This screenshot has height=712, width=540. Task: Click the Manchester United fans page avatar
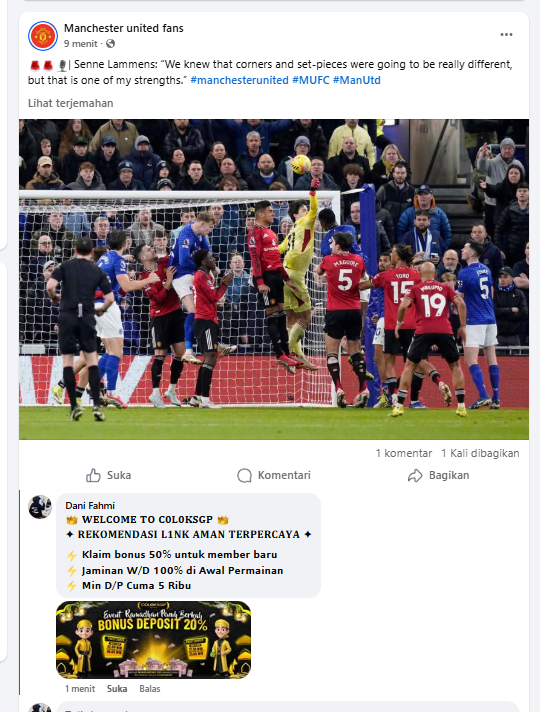point(43,36)
